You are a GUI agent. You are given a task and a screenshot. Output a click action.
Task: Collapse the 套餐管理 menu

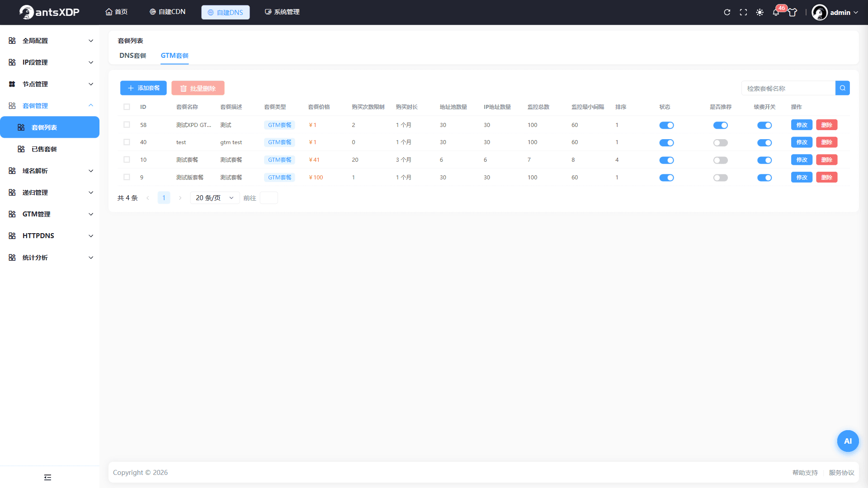(50, 106)
